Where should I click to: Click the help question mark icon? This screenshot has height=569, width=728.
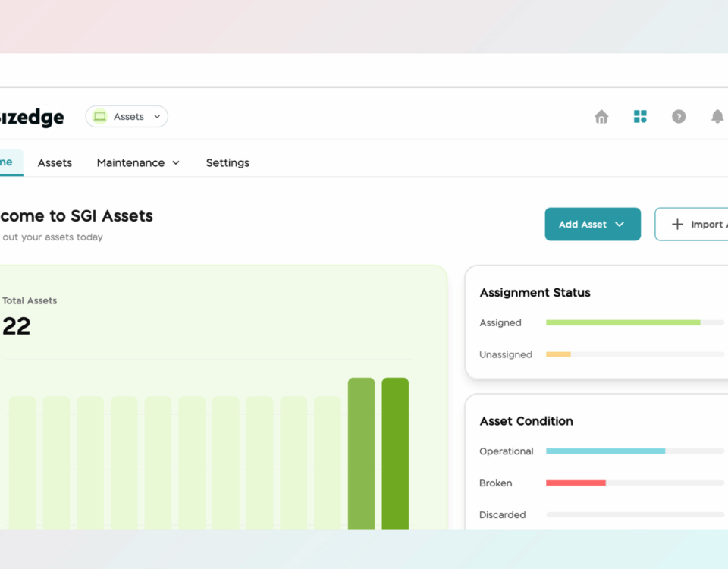pos(679,117)
